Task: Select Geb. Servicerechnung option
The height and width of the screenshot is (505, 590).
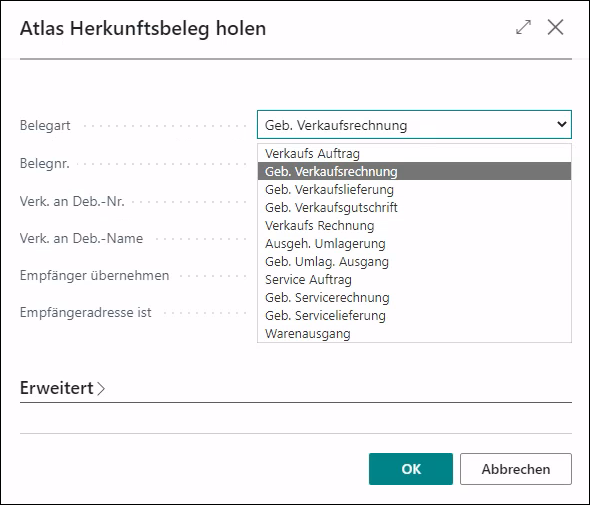Action: click(414, 298)
